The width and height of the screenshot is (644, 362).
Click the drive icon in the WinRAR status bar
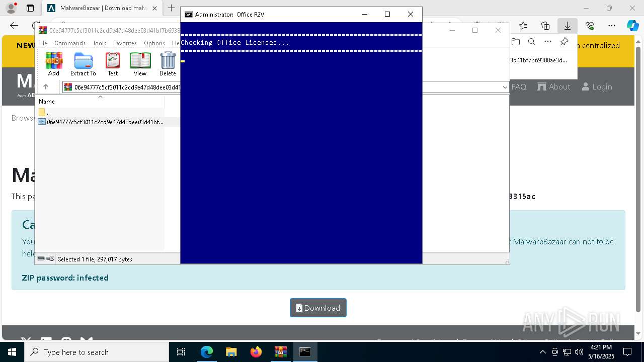click(41, 259)
